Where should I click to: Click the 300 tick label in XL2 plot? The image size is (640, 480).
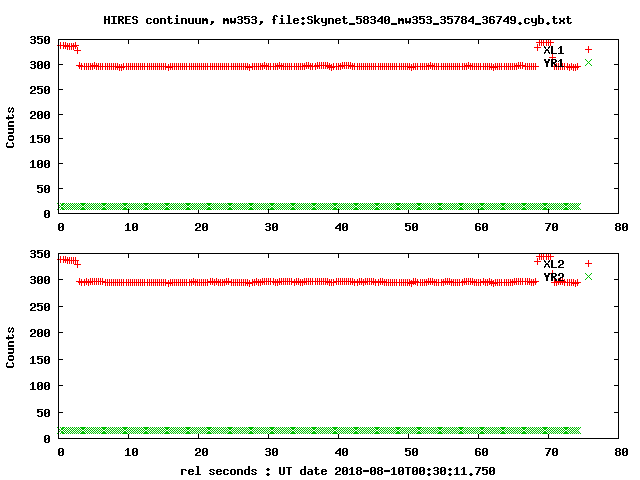tap(40, 280)
